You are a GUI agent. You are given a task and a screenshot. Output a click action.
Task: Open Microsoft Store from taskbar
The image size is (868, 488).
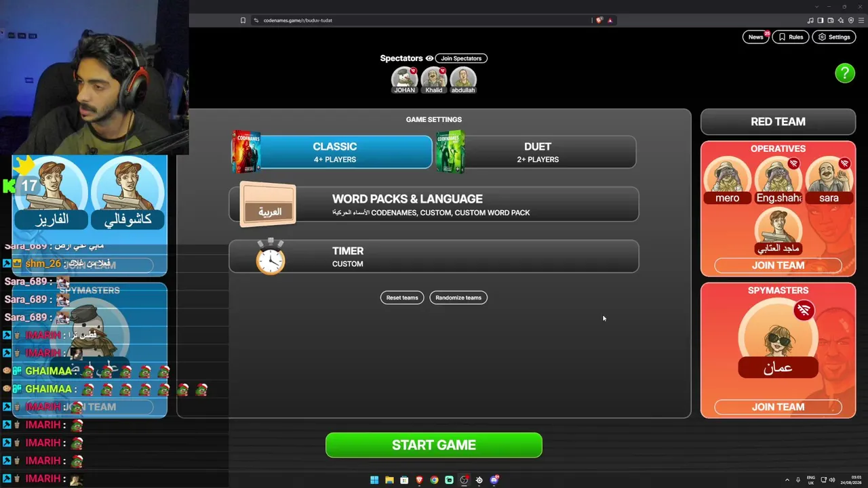(404, 480)
